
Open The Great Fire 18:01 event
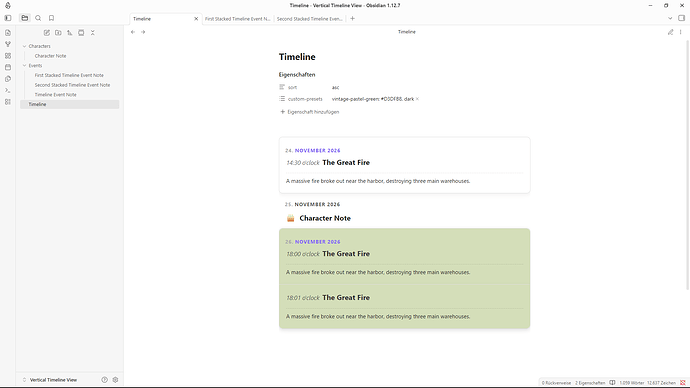click(346, 297)
